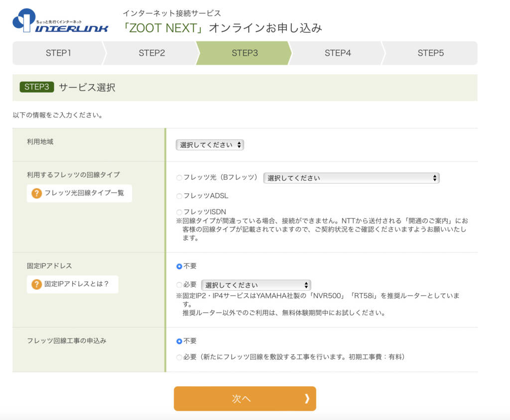
Task: Click the フレッツ回線工事の申込み label
Action: click(67, 341)
